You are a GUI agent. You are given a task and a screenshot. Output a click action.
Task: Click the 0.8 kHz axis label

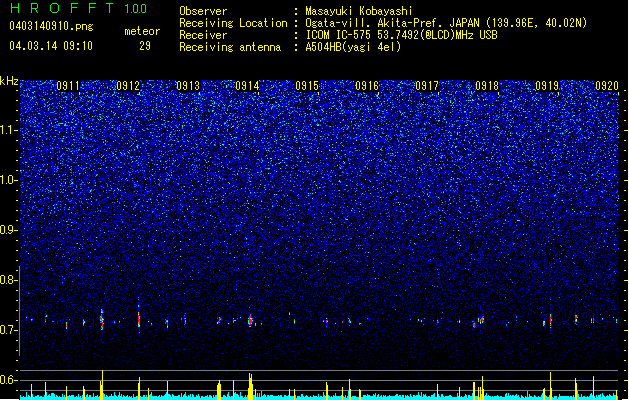(8, 280)
